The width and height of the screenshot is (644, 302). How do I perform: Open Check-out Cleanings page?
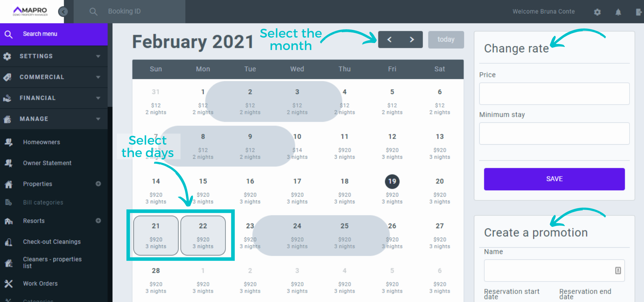pyautogui.click(x=52, y=242)
